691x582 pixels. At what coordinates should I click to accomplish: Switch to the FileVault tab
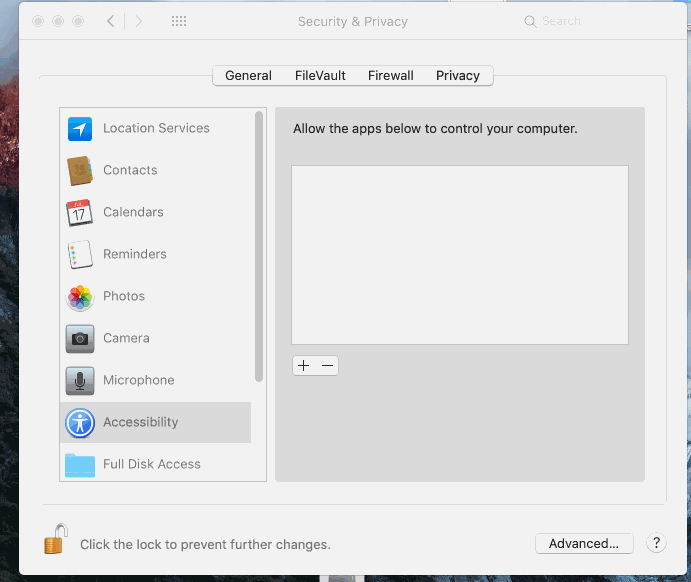tap(320, 76)
